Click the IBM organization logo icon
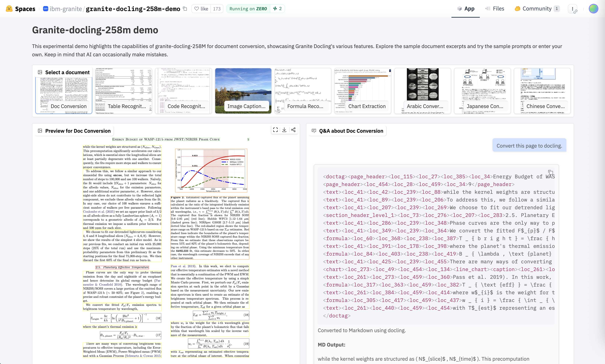 click(x=45, y=9)
